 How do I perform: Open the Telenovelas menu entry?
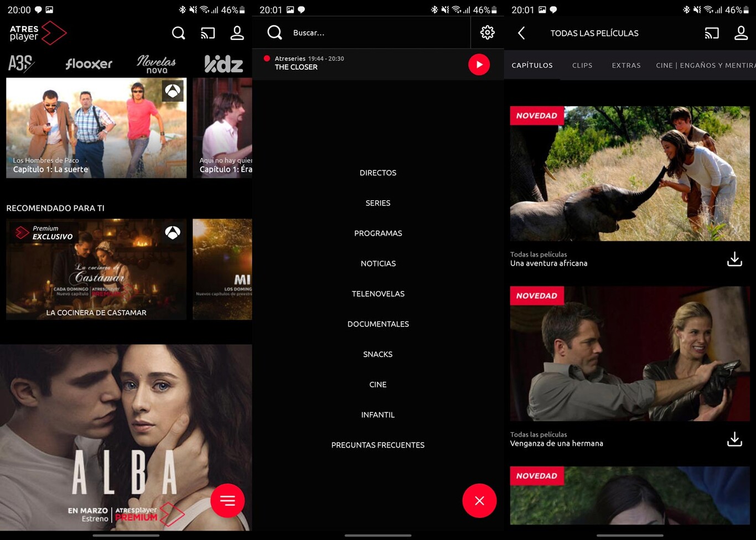pyautogui.click(x=378, y=294)
